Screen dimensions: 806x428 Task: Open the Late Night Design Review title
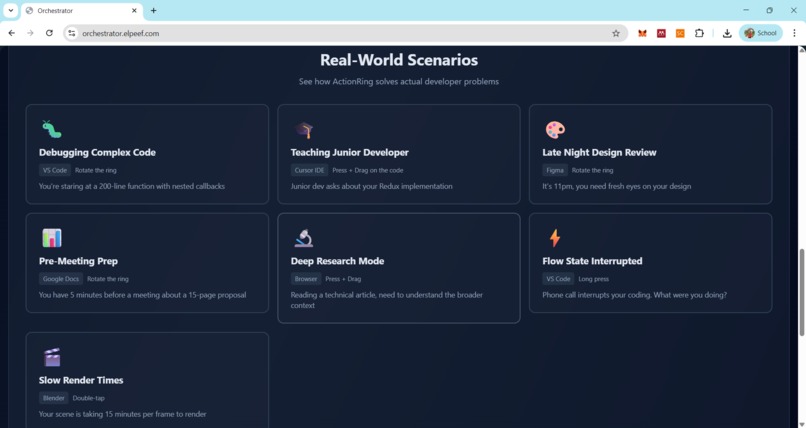tap(599, 153)
